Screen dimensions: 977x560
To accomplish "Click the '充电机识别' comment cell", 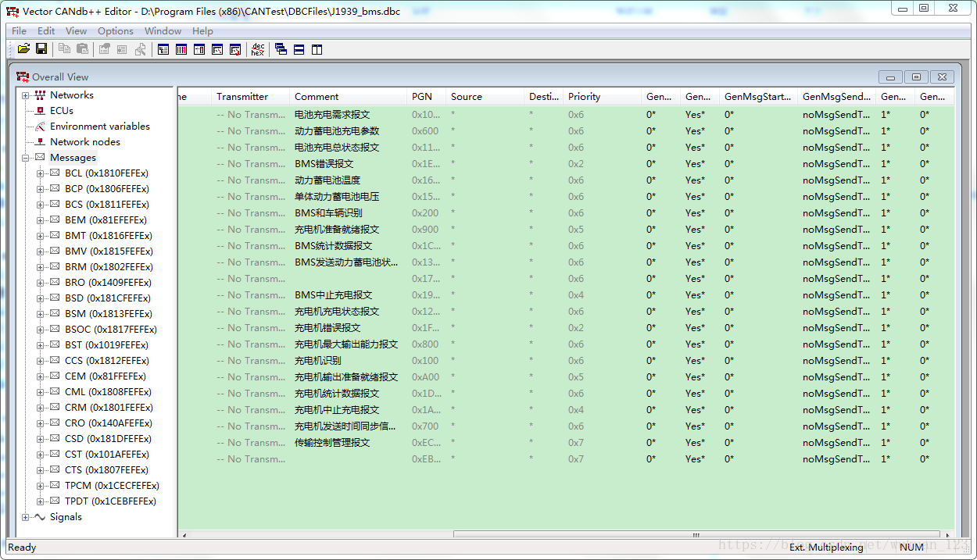I will pyautogui.click(x=317, y=361).
